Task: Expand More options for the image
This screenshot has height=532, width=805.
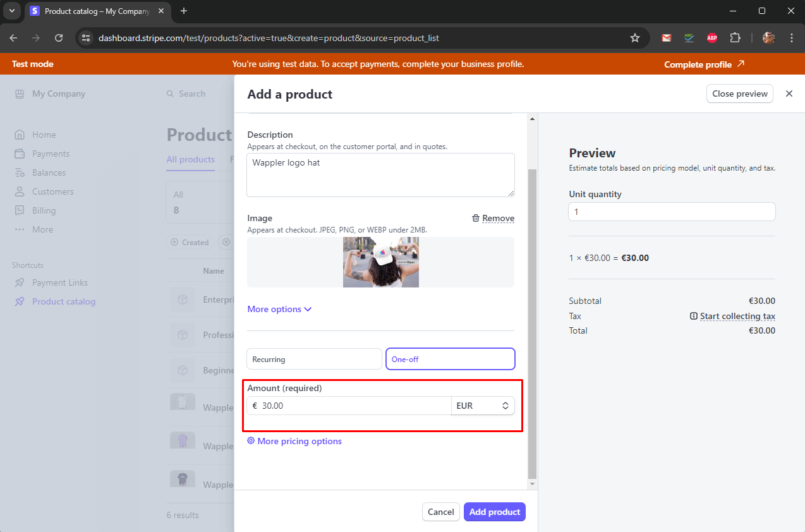Action: click(279, 309)
